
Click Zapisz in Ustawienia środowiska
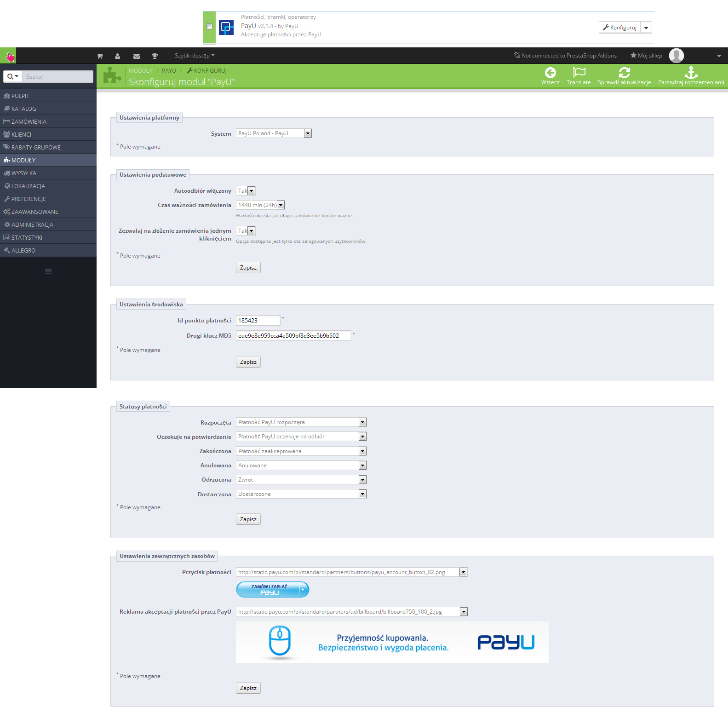tap(248, 362)
